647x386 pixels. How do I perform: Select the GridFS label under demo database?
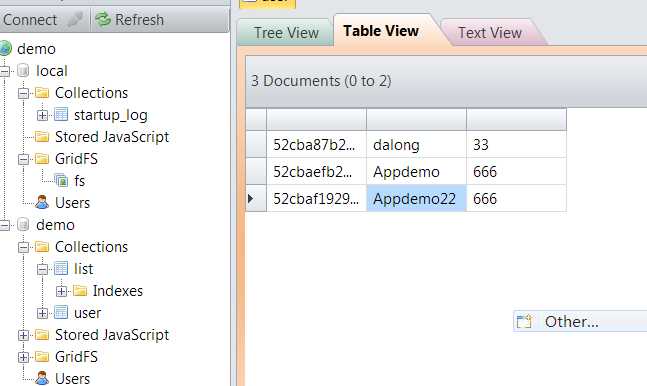[76, 357]
